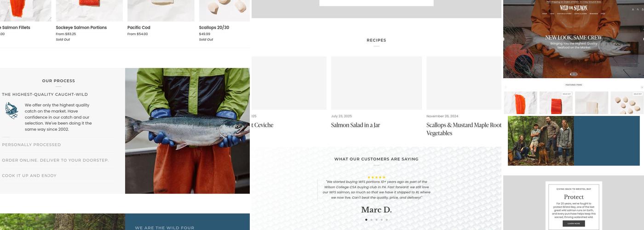Image resolution: width=644 pixels, height=230 pixels.
Task: Click the Wild for Salmon logo
Action: pos(574,8)
